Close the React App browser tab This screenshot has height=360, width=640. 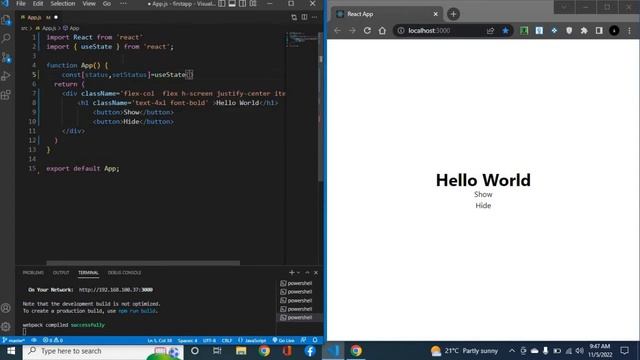(436, 14)
